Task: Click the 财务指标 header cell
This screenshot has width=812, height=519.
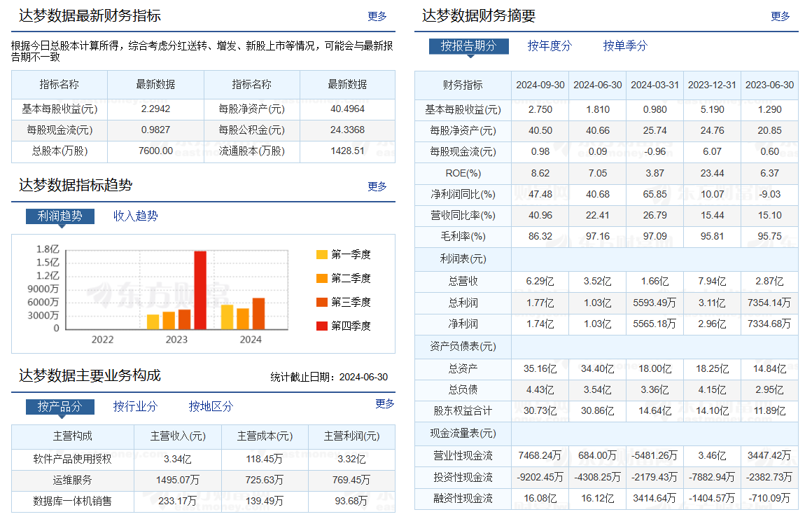Action: point(463,85)
